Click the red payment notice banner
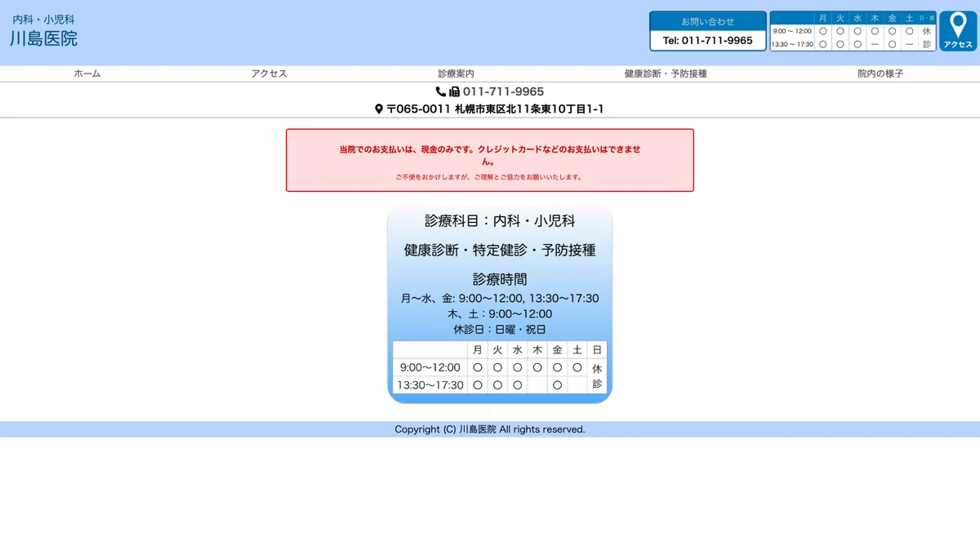980x551 pixels. (489, 159)
